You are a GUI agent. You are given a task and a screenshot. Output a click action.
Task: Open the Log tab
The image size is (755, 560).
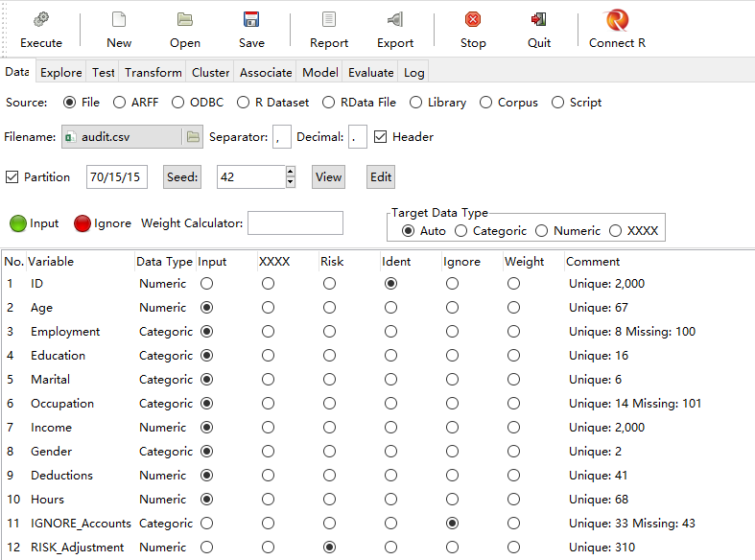tap(414, 73)
